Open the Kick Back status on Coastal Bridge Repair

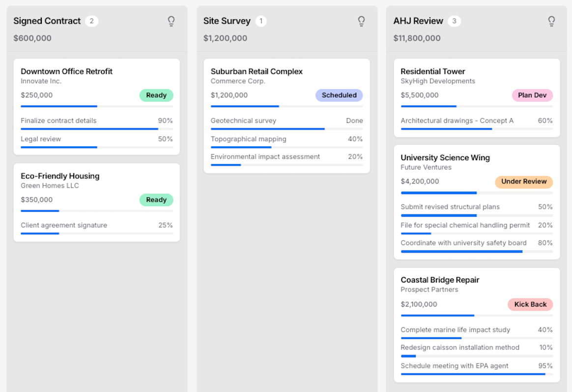click(x=530, y=304)
